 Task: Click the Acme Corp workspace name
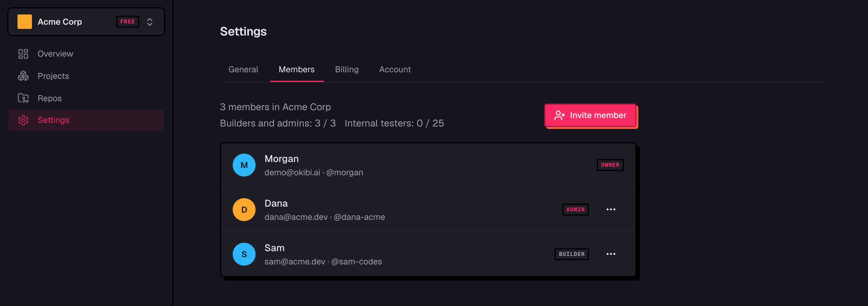(60, 22)
